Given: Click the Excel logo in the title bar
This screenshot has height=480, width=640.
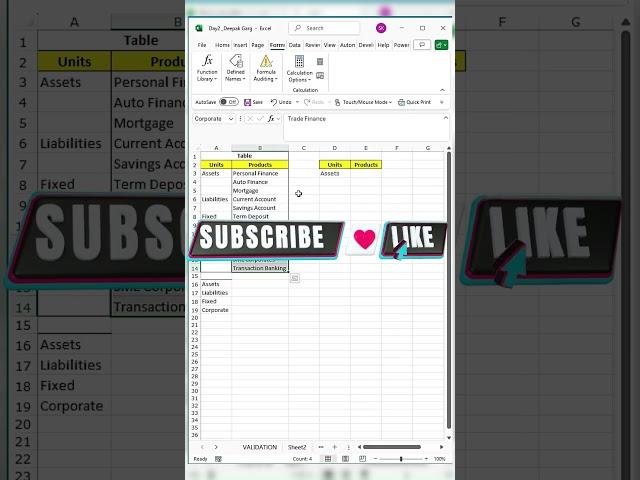Looking at the screenshot, I should pyautogui.click(x=199, y=28).
